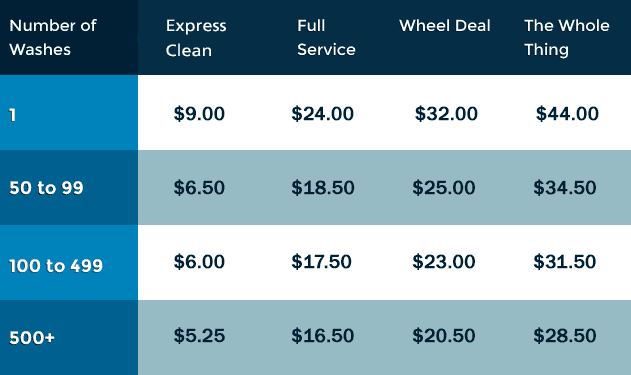The image size is (631, 375).
Task: Select the $44.00 Whole Thing price
Action: click(567, 113)
